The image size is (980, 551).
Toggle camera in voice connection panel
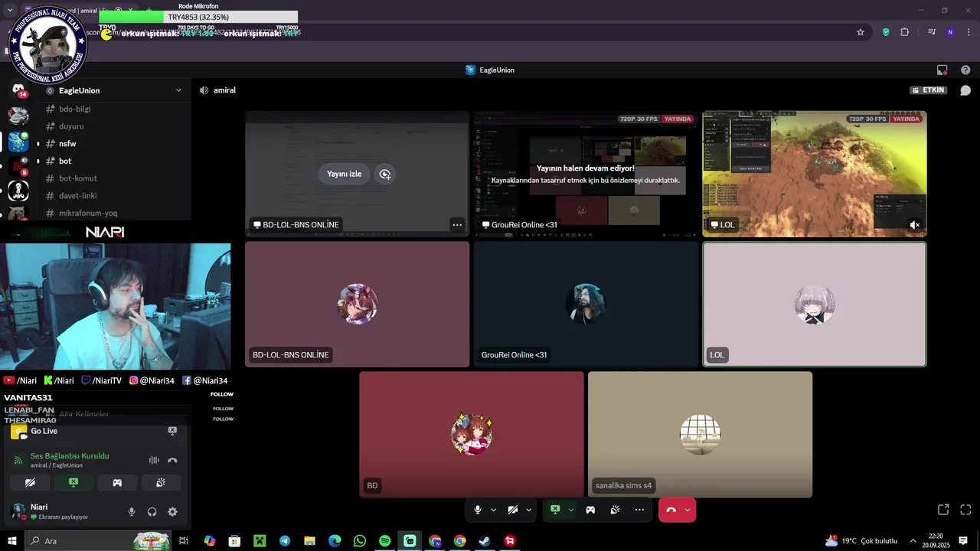click(30, 483)
